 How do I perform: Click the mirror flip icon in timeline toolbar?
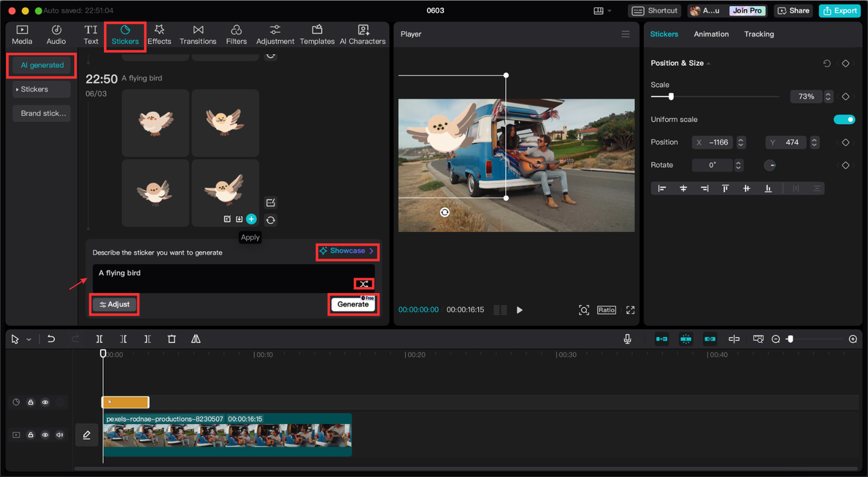pyautogui.click(x=195, y=339)
